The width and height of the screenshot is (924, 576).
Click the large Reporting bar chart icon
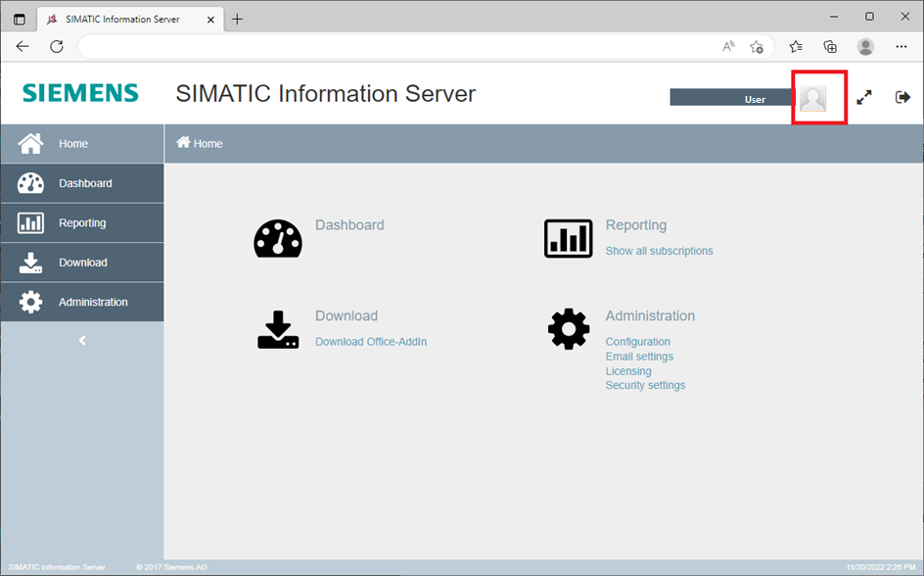tap(568, 238)
